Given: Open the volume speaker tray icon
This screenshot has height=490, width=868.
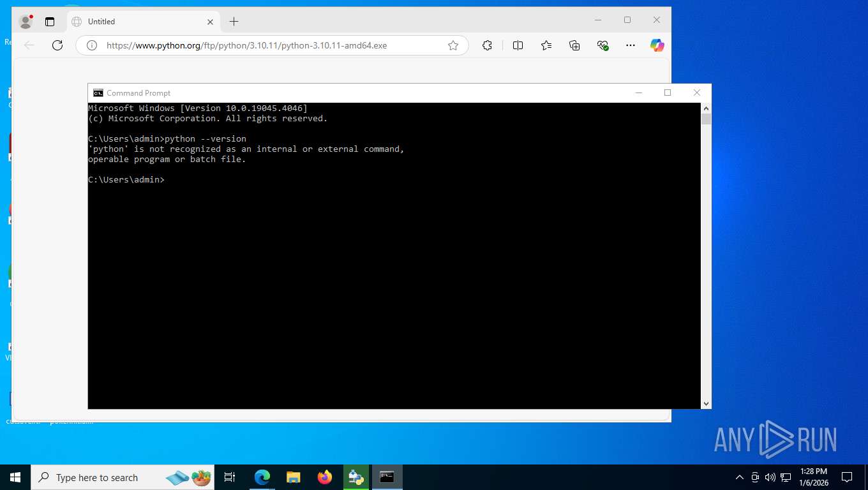Looking at the screenshot, I should pyautogui.click(x=770, y=477).
